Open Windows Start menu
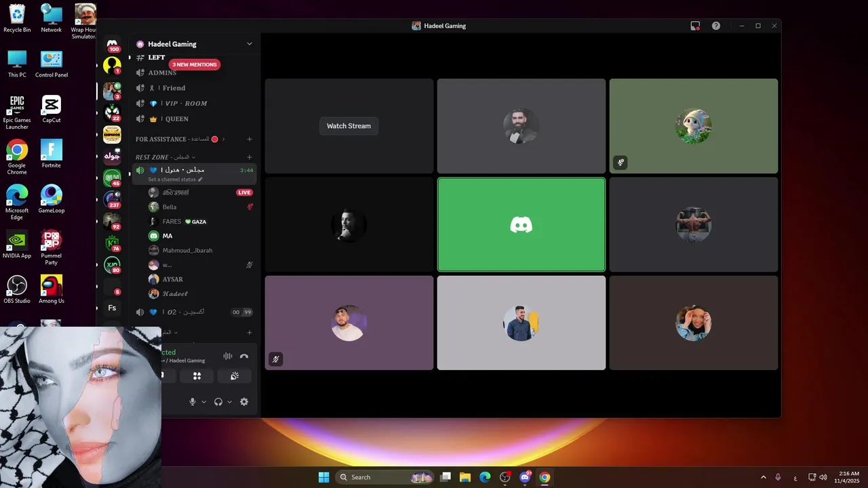Image resolution: width=868 pixels, height=488 pixels. tap(323, 477)
